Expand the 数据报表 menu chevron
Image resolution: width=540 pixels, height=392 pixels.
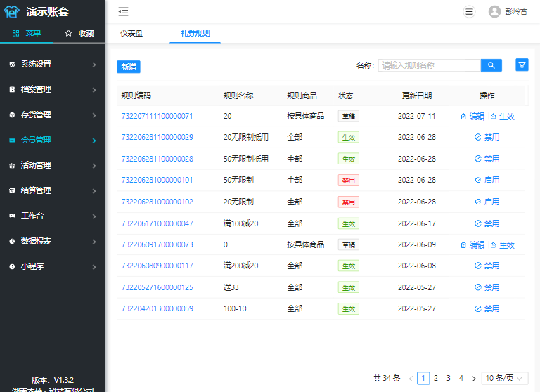(x=94, y=242)
